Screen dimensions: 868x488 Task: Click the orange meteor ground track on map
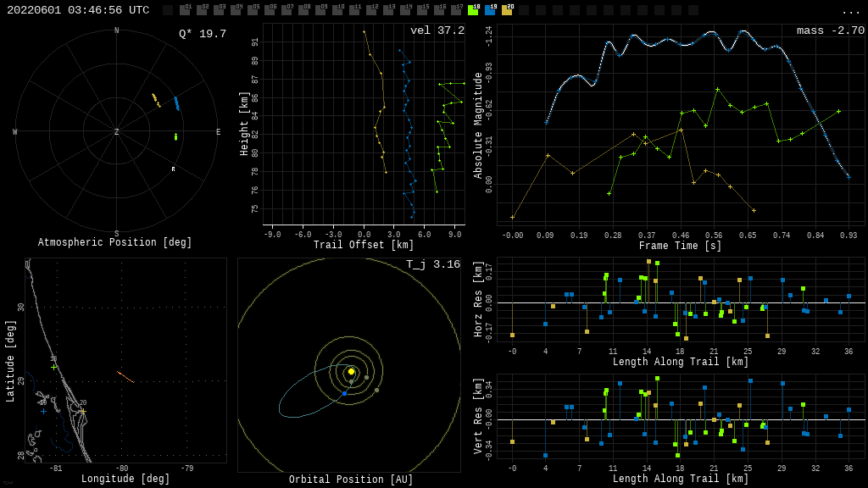(125, 377)
